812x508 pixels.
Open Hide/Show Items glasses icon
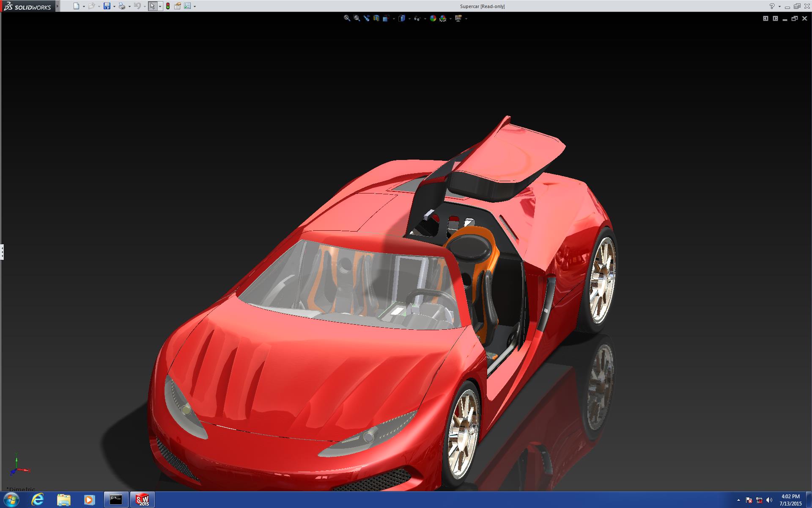point(417,19)
